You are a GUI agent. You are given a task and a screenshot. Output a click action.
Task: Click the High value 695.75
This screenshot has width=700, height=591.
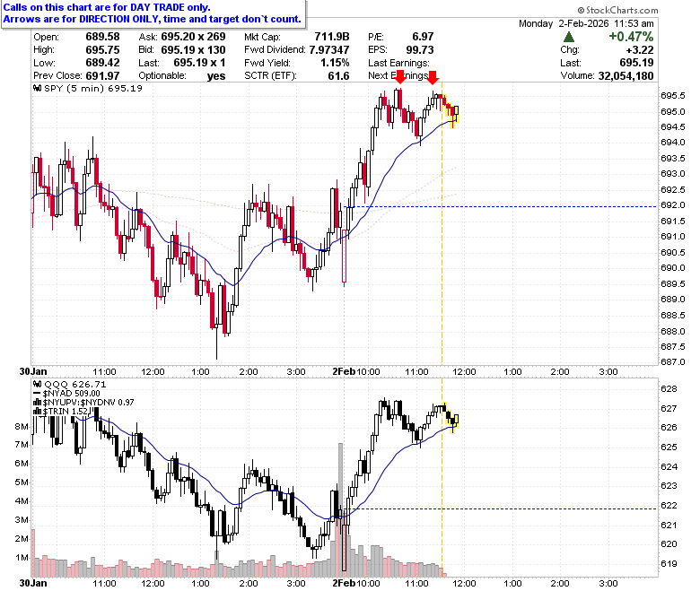(x=102, y=49)
